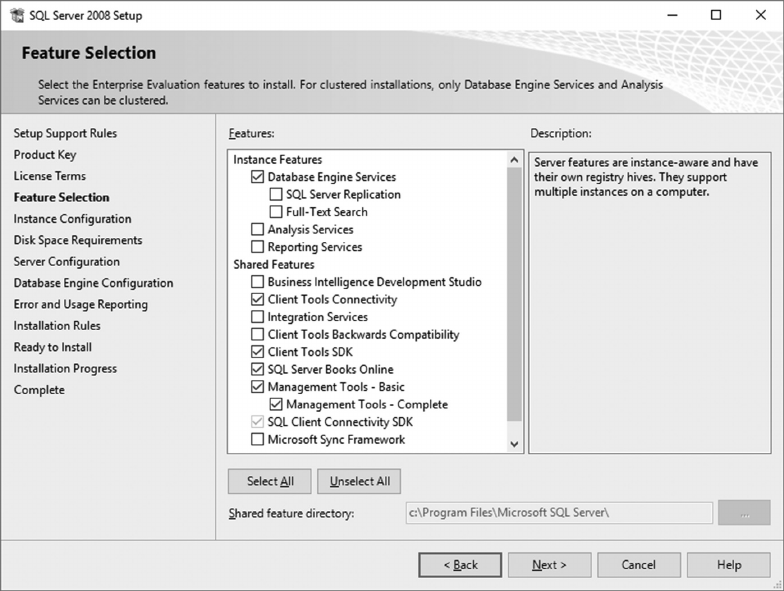
Task: Check Business Intelligence Development Studio
Action: coord(257,282)
